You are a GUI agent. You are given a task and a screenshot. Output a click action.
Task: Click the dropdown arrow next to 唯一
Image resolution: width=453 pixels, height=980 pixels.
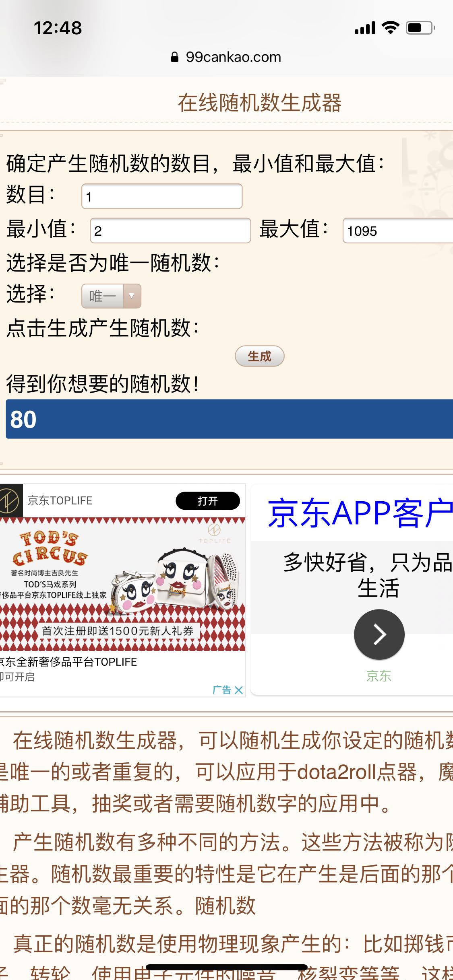[132, 296]
